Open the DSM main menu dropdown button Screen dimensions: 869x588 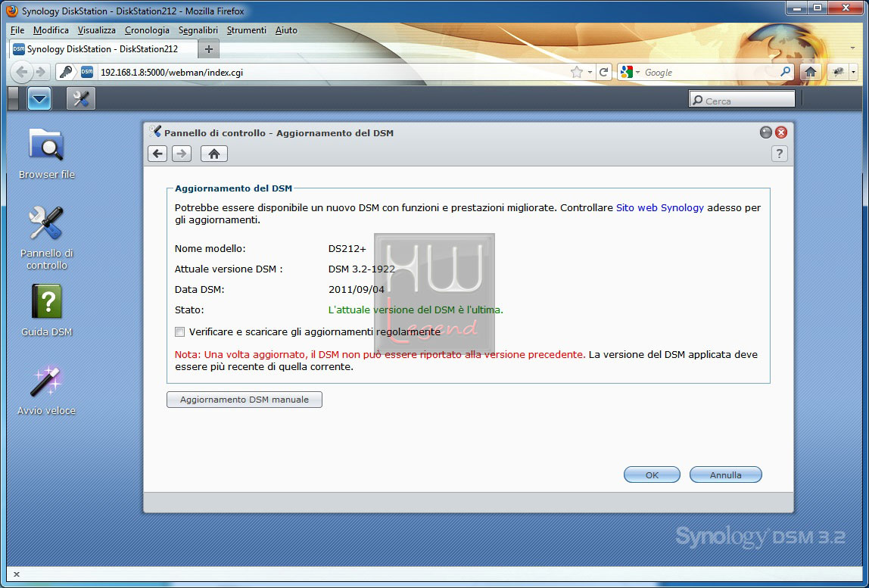pos(39,99)
